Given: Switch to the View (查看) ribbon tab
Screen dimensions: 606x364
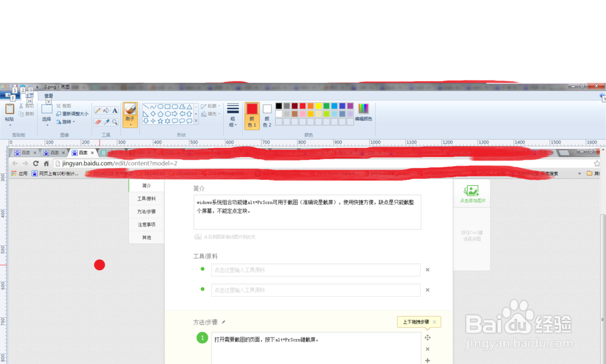Looking at the screenshot, I should pos(48,96).
